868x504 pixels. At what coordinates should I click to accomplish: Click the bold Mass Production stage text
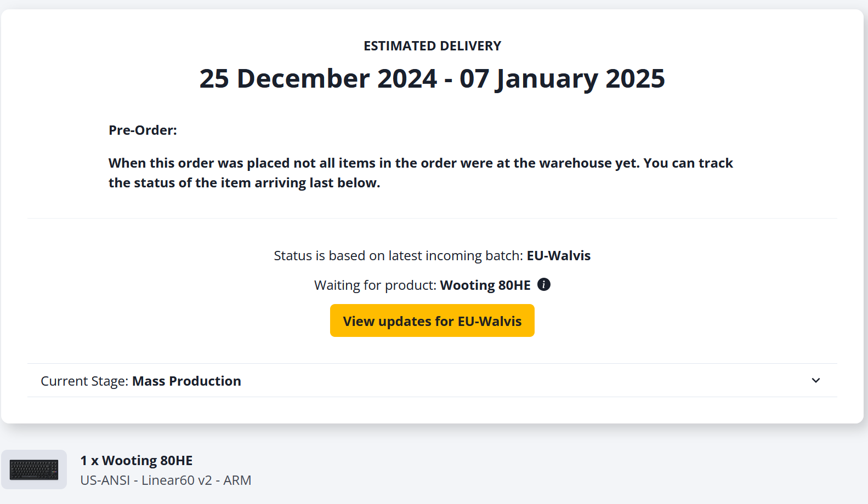coord(186,381)
